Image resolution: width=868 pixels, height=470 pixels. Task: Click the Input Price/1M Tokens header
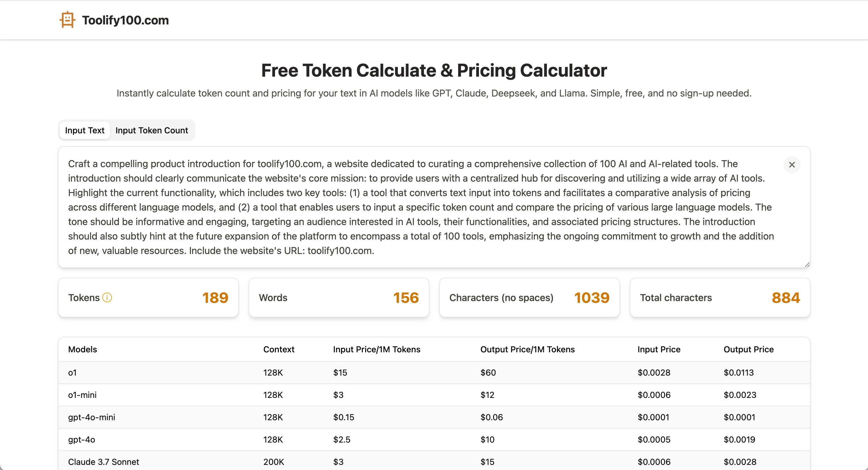click(x=376, y=349)
